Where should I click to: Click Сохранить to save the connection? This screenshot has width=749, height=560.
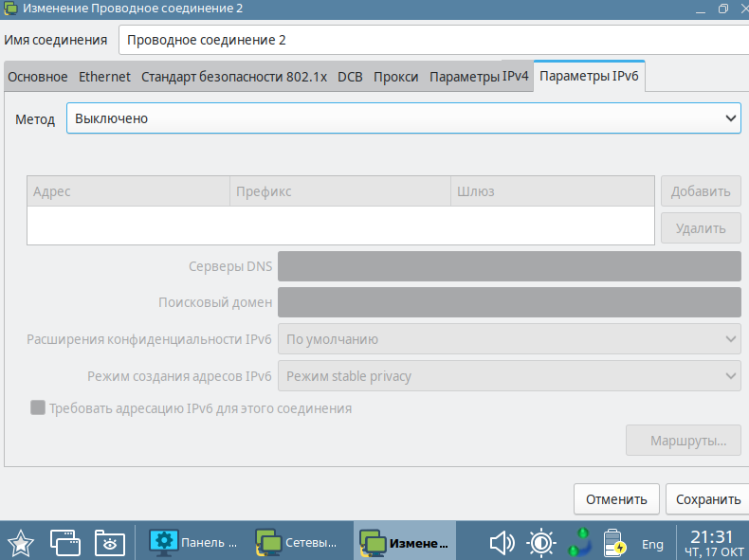(708, 499)
